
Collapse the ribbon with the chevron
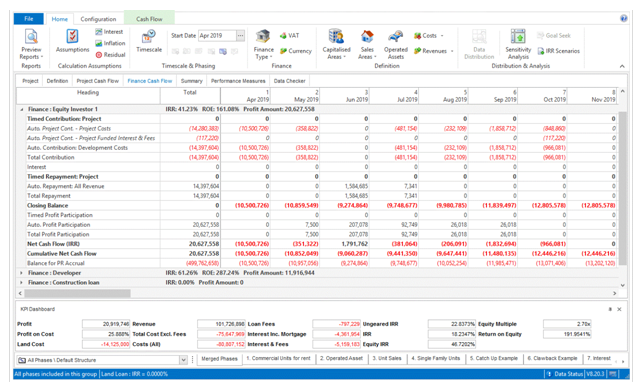point(622,66)
